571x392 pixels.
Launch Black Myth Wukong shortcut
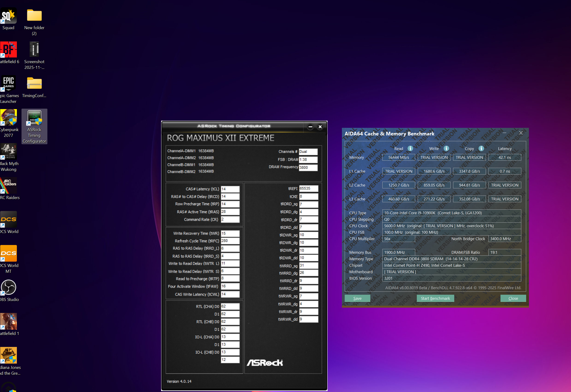tap(9, 158)
